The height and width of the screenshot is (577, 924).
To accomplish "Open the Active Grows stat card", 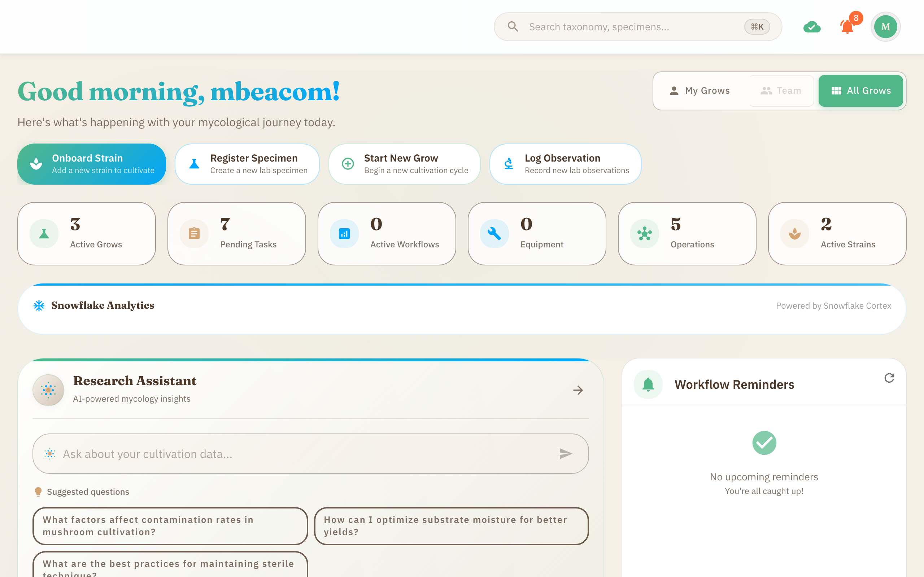I will click(x=87, y=234).
